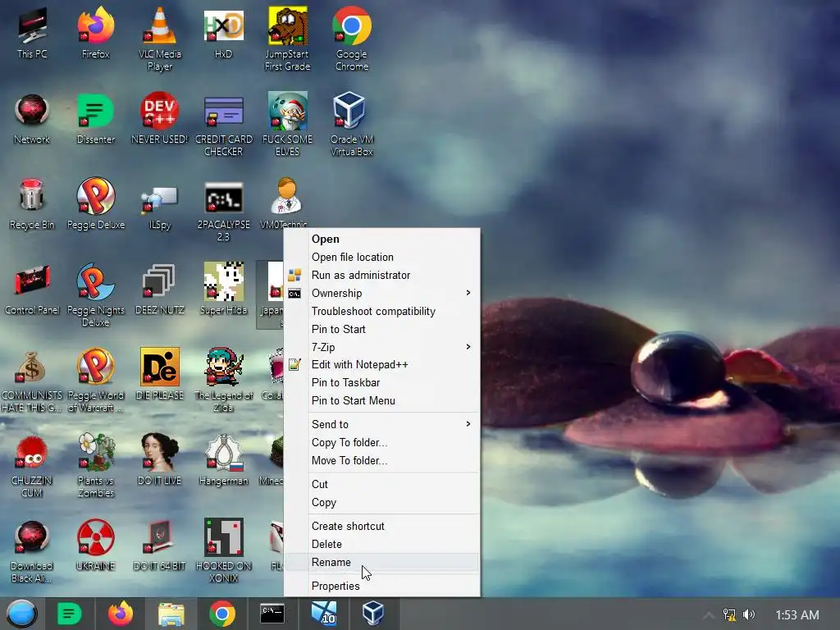Select the JumpStart First Grade icon
Image resolution: width=840 pixels, height=630 pixels.
click(x=287, y=39)
